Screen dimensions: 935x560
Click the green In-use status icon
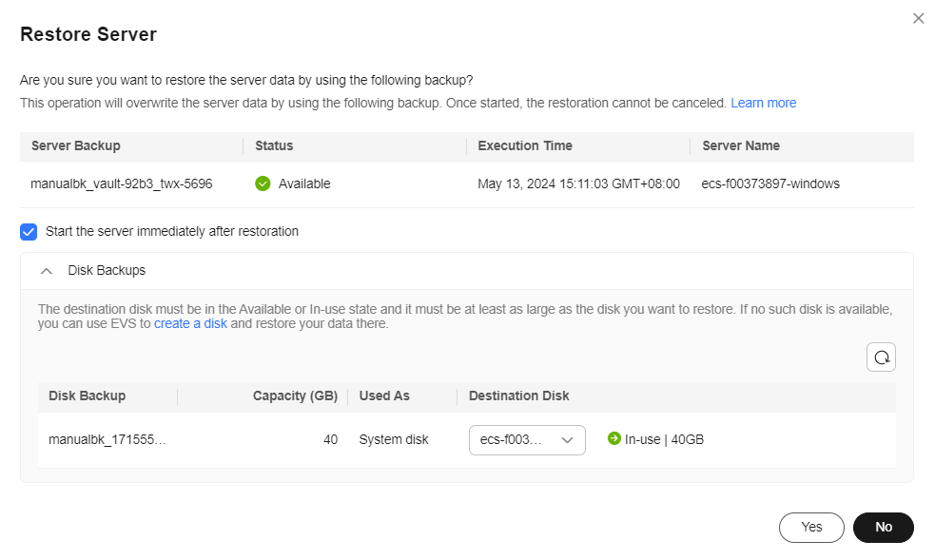pyautogui.click(x=614, y=439)
